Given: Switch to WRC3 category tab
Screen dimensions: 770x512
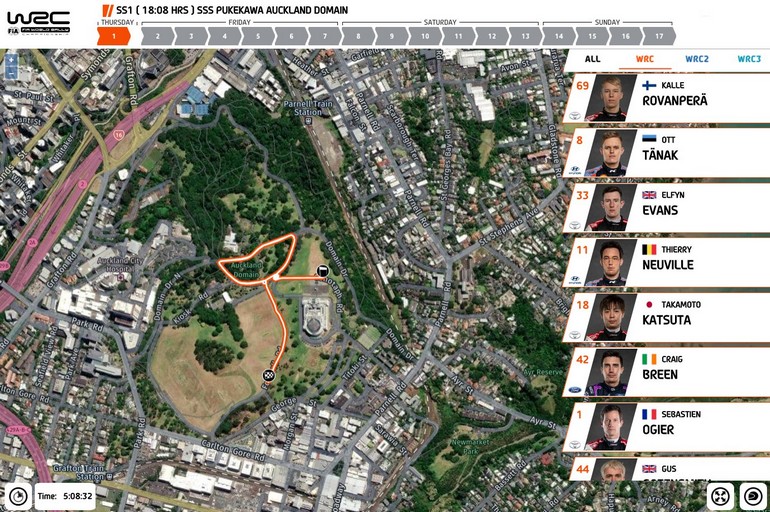Looking at the screenshot, I should [x=749, y=59].
